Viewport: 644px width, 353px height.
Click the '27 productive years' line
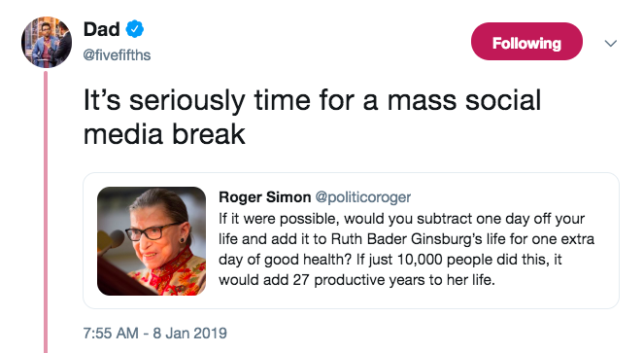pyautogui.click(x=356, y=280)
